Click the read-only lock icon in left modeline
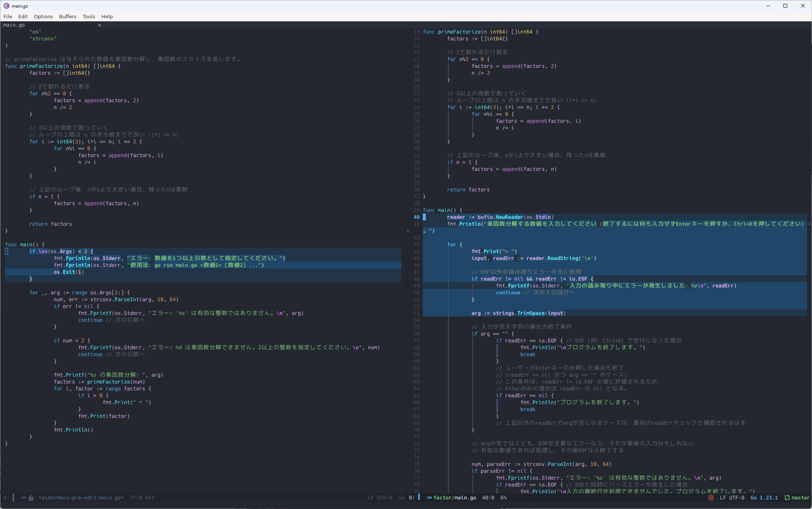The width and height of the screenshot is (812, 509). point(31,498)
